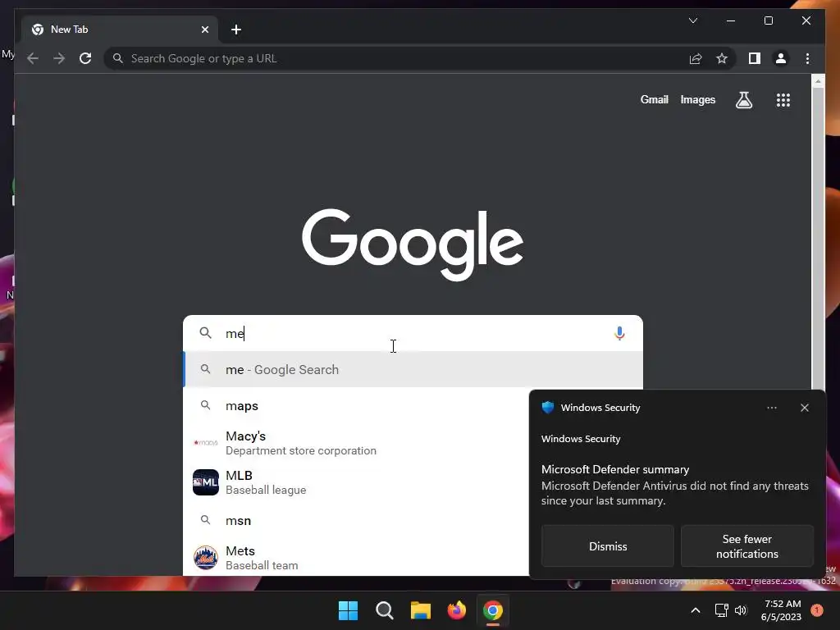Click the Google logo
840x630 pixels.
[413, 244]
